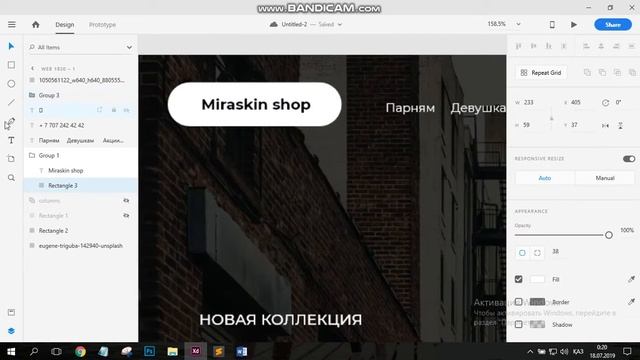Image resolution: width=640 pixels, height=360 pixels.
Task: Switch to the Design tab
Action: click(x=65, y=25)
